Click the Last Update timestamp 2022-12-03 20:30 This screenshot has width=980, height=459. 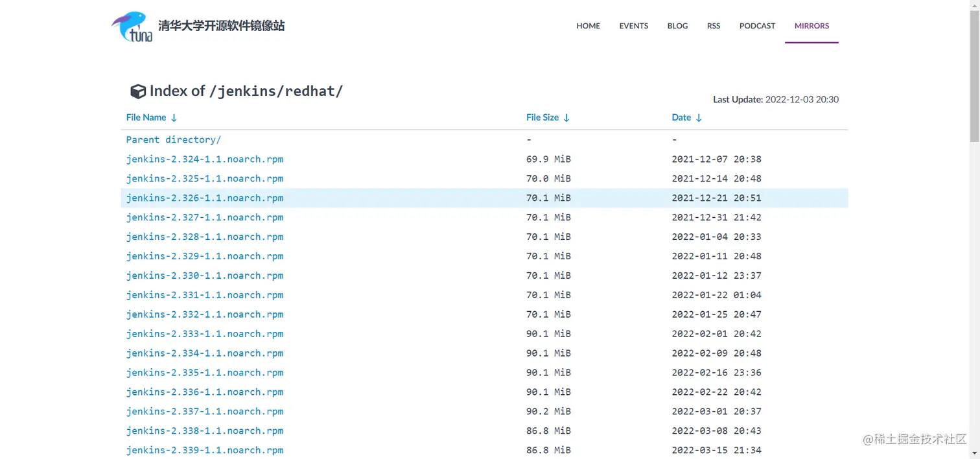[802, 100]
